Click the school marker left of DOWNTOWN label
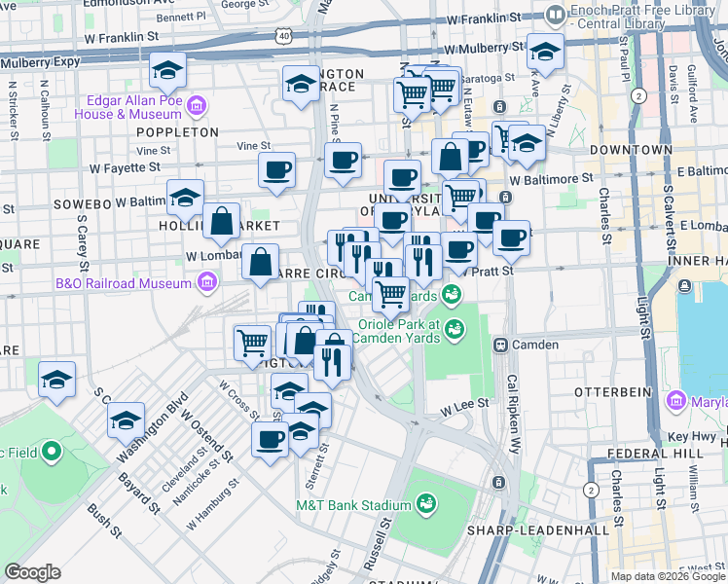This screenshot has width=728, height=584. pos(527,146)
